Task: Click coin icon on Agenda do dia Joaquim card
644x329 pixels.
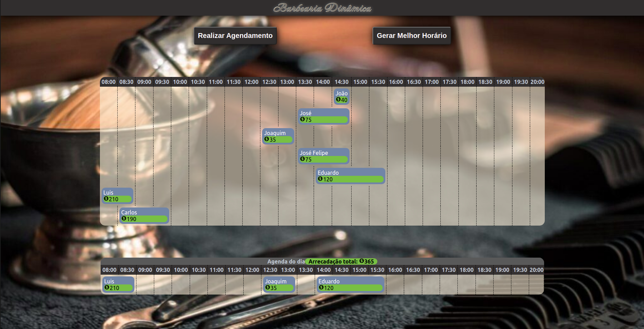Action: coord(268,288)
